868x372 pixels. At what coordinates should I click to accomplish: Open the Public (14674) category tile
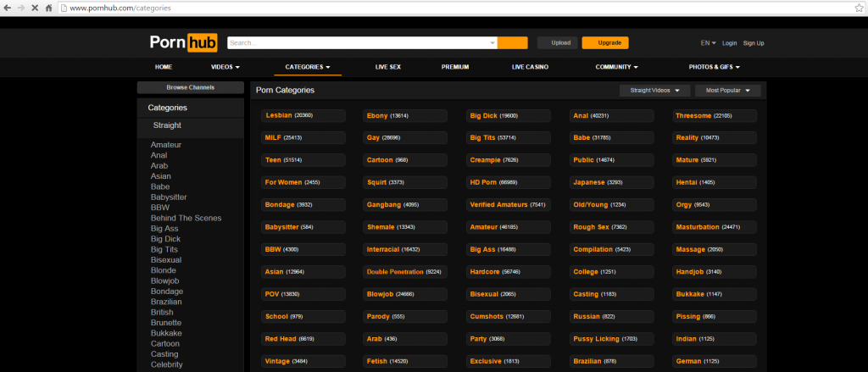pyautogui.click(x=612, y=160)
